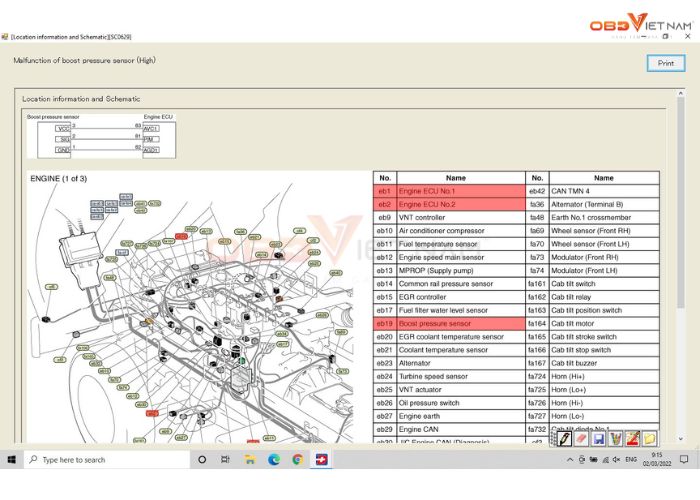Viewport: 700px width, 500px height.
Task: Click the Cab tilt buzzer entry
Action: [x=574, y=363]
